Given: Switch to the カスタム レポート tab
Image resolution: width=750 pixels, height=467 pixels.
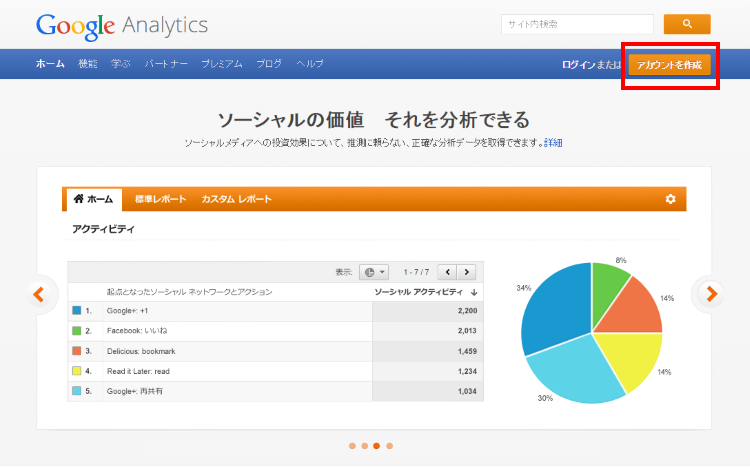Looking at the screenshot, I should [236, 199].
